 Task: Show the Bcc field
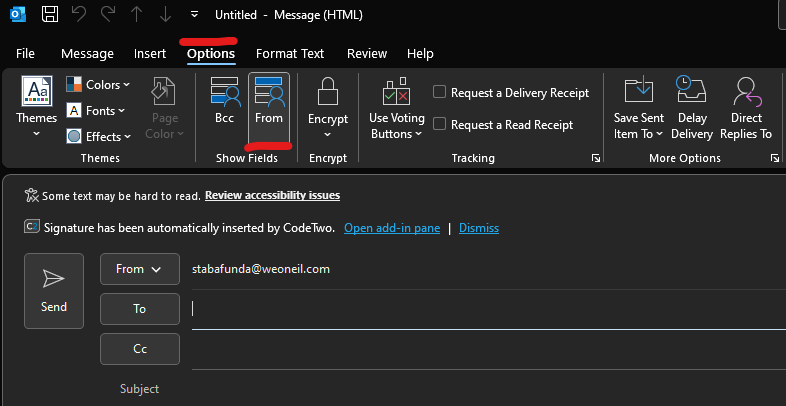(225, 101)
